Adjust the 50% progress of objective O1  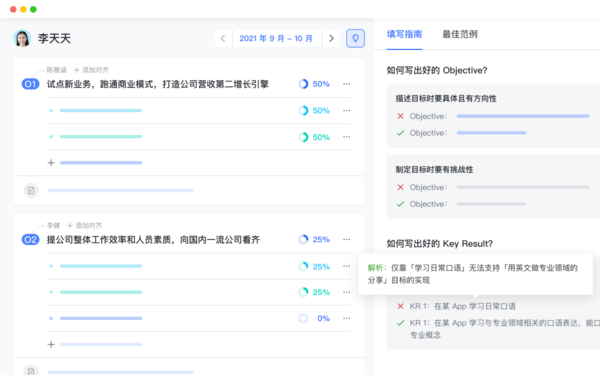(314, 84)
